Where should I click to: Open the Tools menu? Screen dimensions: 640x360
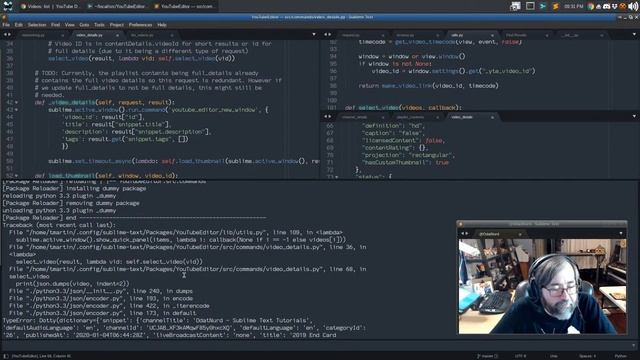(x=99, y=25)
